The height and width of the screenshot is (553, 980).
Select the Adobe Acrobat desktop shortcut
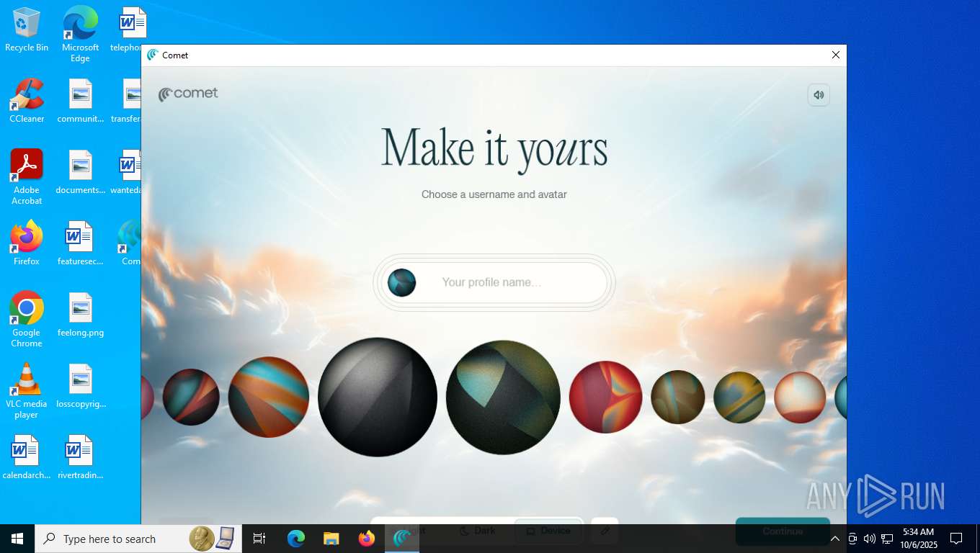pyautogui.click(x=27, y=177)
